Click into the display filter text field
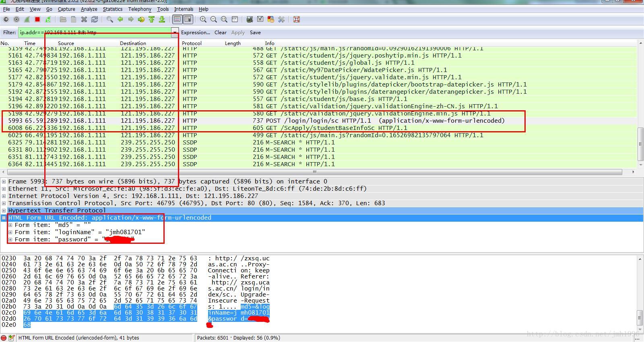644x342 pixels. point(95,33)
